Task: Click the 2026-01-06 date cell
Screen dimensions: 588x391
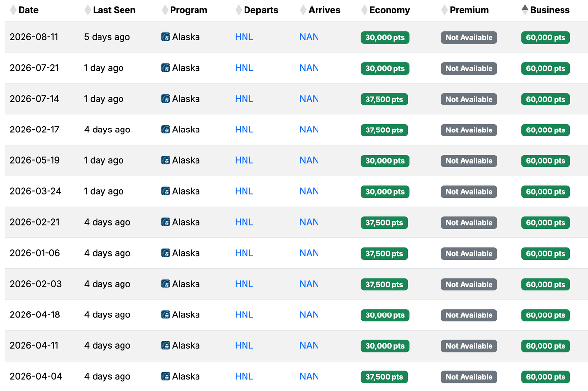Action: [x=35, y=254]
